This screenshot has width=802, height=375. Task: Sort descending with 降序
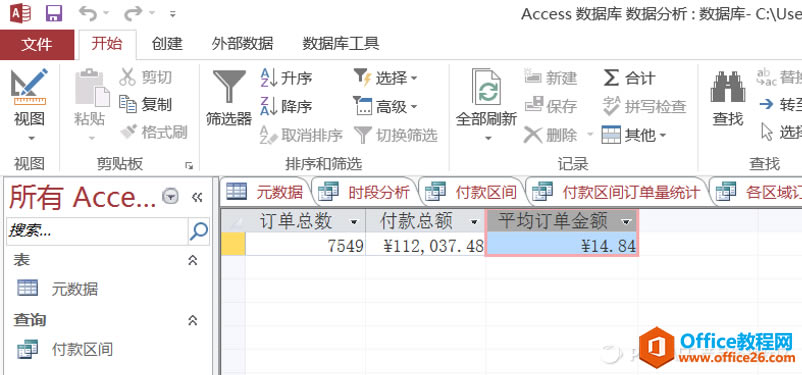286,106
